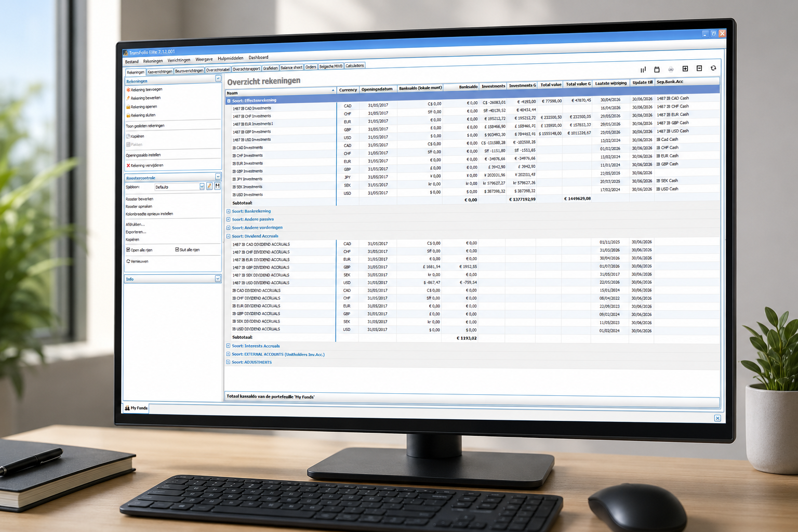Click Toon gesloten rekeningen link
Image resolution: width=798 pixels, height=532 pixels.
145,126
